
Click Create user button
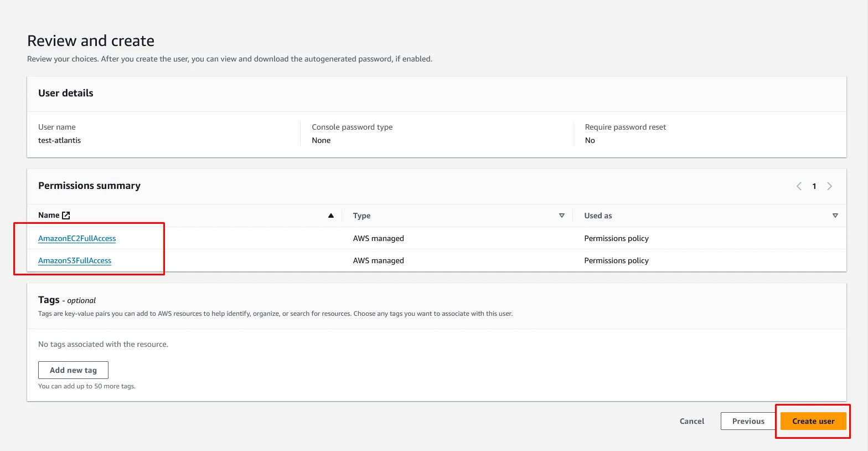[813, 421]
